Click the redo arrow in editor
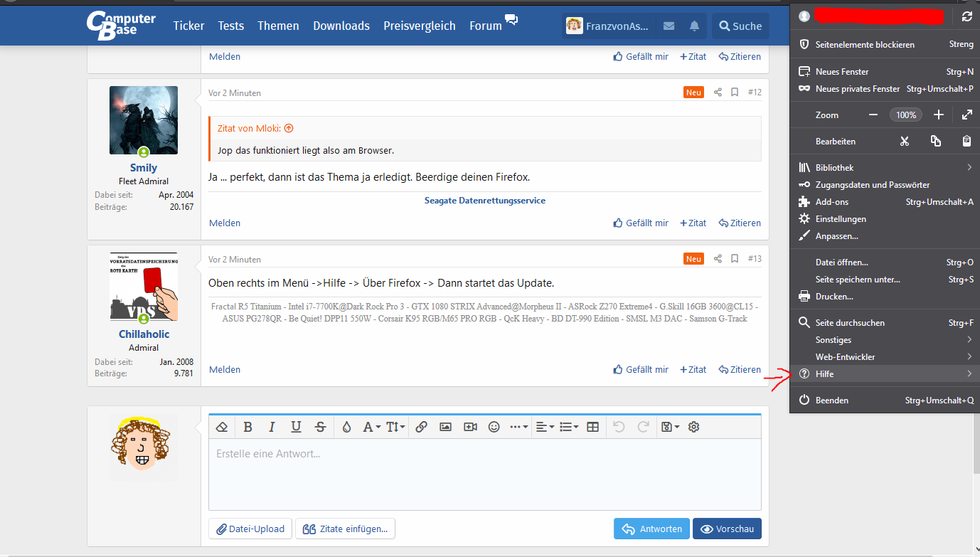Screen dimensions: 980x557 [643, 427]
